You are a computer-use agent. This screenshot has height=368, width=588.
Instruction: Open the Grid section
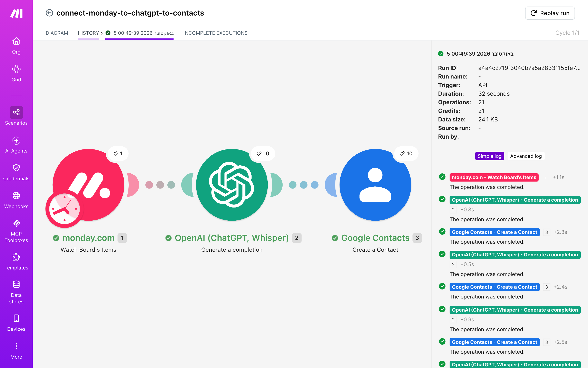pos(16,73)
